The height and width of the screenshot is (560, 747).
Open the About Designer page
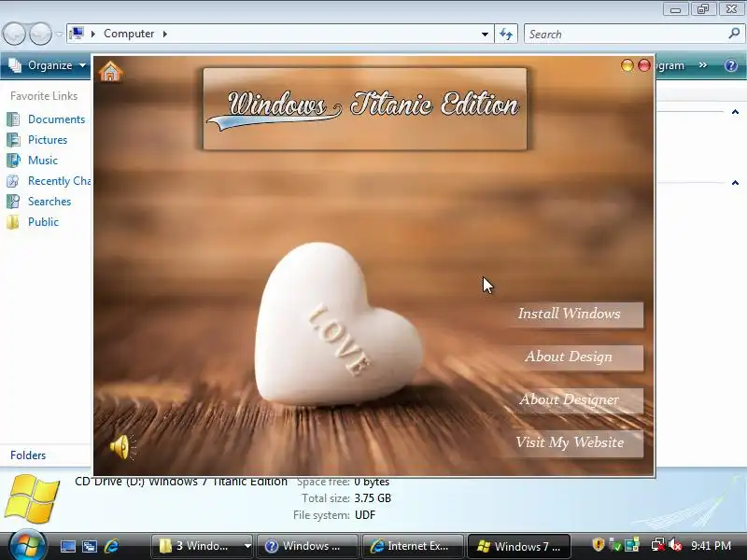[575, 399]
